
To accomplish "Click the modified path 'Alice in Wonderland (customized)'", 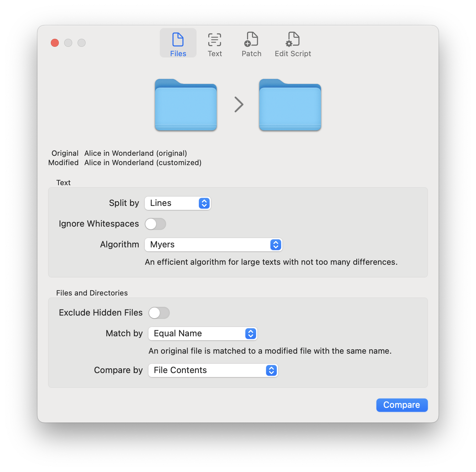I will pyautogui.click(x=143, y=162).
